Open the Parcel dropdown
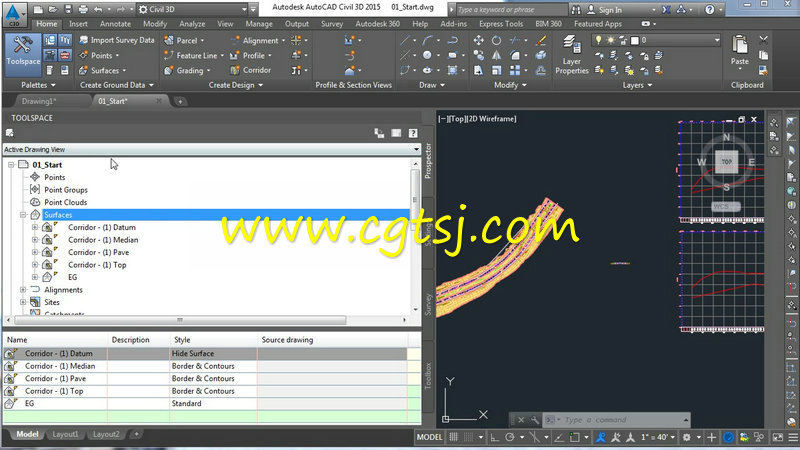Screen dimensions: 800x450 pyautogui.click(x=184, y=40)
